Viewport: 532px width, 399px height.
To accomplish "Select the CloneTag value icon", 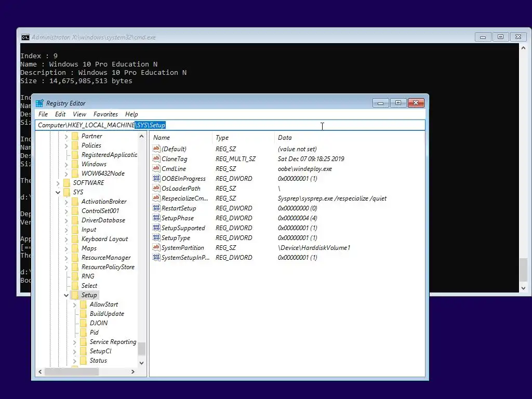I will point(156,158).
